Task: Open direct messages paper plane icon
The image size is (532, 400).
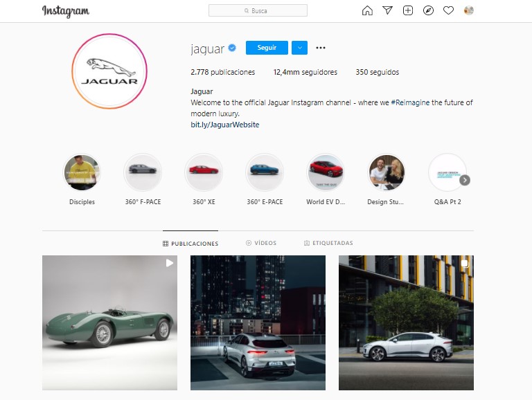Action: pos(387,10)
